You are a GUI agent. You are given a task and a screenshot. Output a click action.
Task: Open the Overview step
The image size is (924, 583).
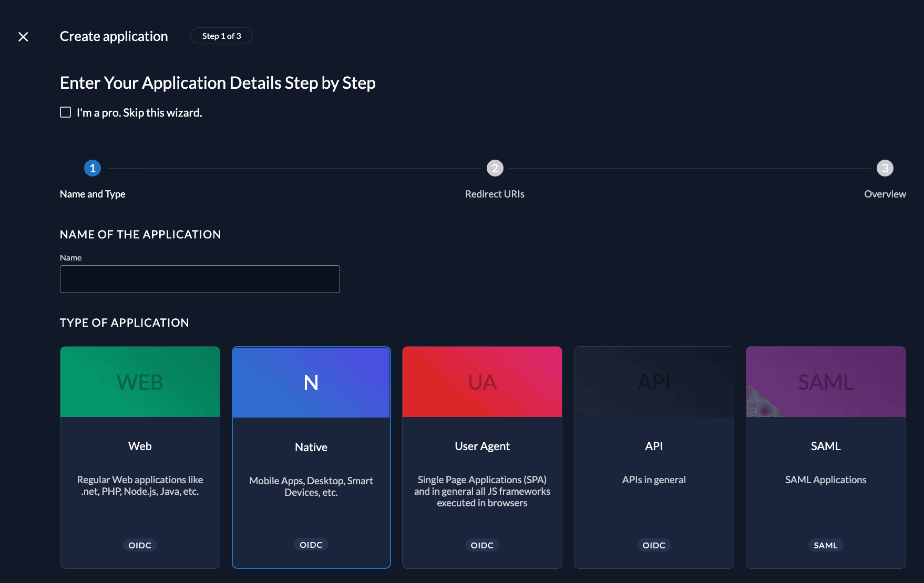[x=885, y=194]
